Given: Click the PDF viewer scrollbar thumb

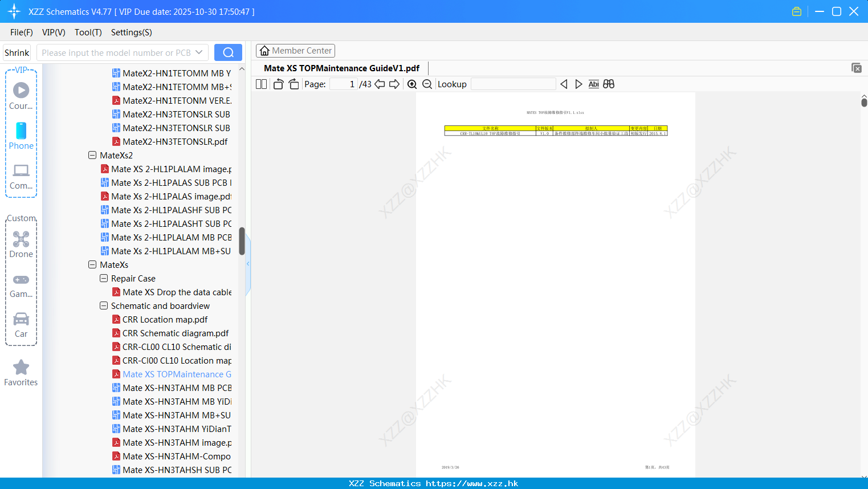Looking at the screenshot, I should [864, 102].
